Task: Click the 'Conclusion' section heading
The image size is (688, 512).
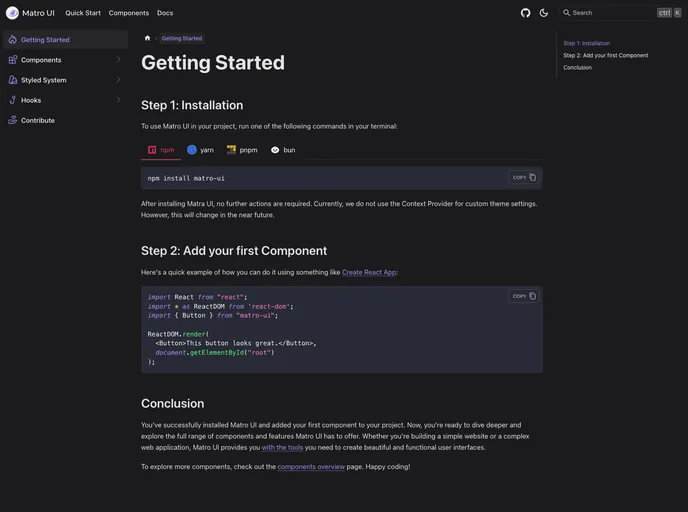Action: 172,404
